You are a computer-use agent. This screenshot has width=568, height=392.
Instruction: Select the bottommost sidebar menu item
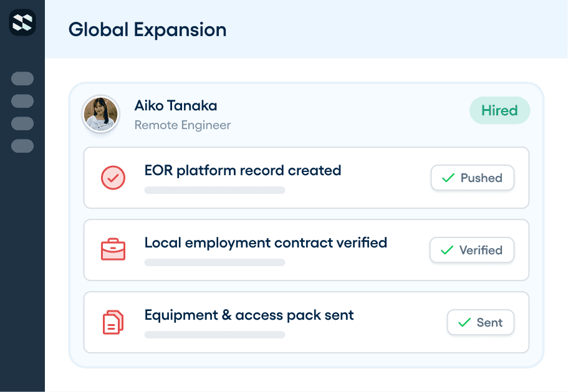point(22,146)
